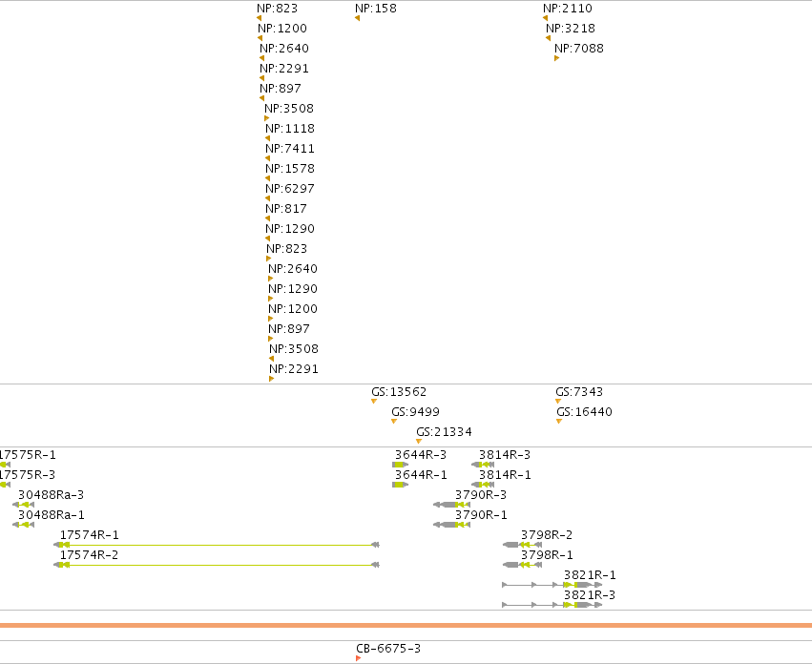
Task: Select the NP:6297 insertion label
Action: pyautogui.click(x=290, y=189)
